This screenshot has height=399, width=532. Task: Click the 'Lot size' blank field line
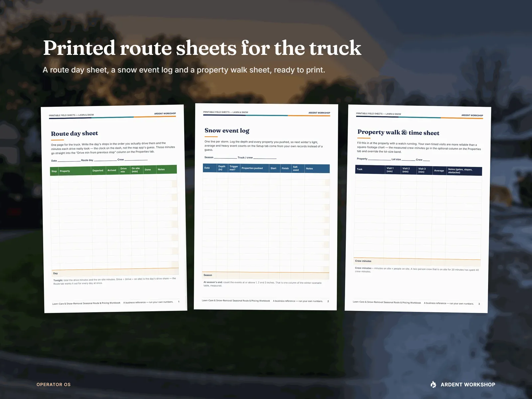click(x=408, y=160)
